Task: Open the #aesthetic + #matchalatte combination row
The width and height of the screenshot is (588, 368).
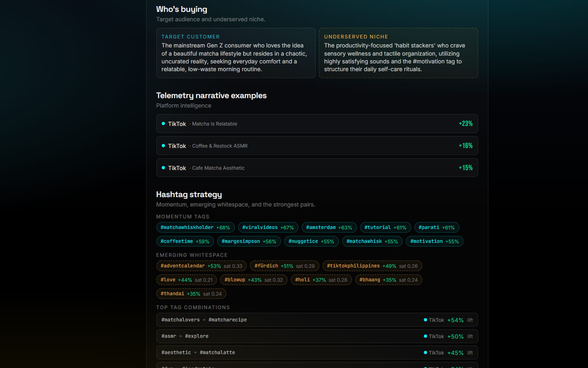Action: 317,352
